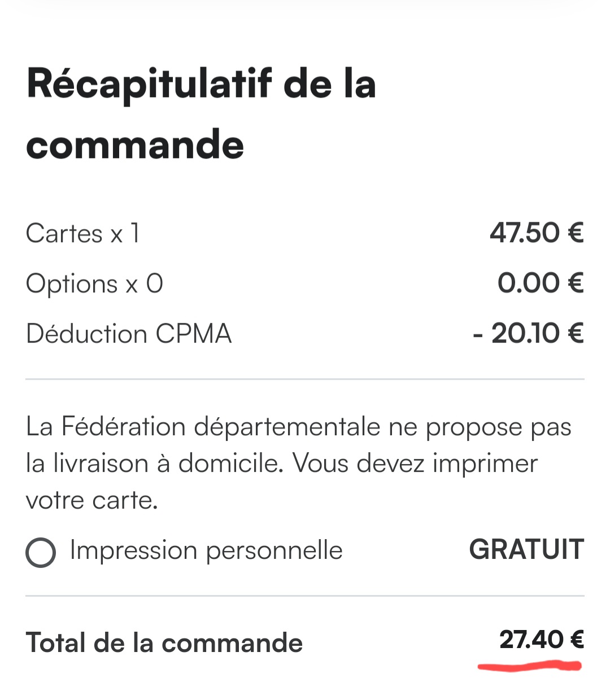This screenshot has height=700, width=610.
Task: Click the Total de la commande label
Action: point(164,642)
